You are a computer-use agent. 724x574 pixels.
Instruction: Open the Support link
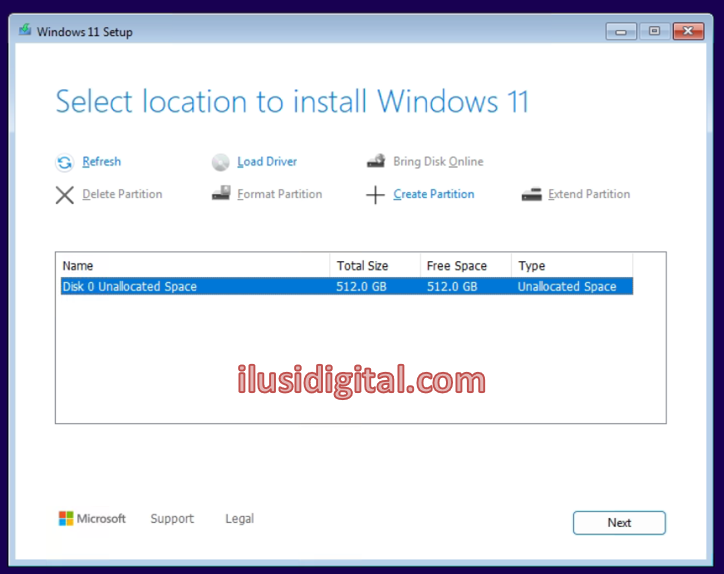[x=172, y=519]
